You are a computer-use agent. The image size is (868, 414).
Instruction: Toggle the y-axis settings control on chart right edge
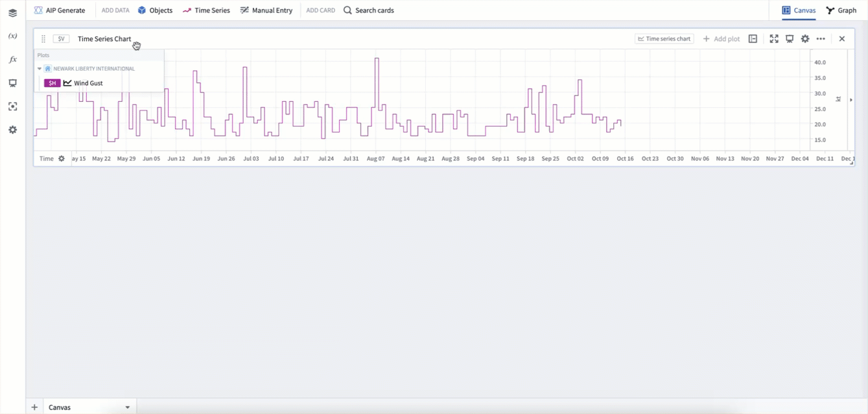pos(838,99)
